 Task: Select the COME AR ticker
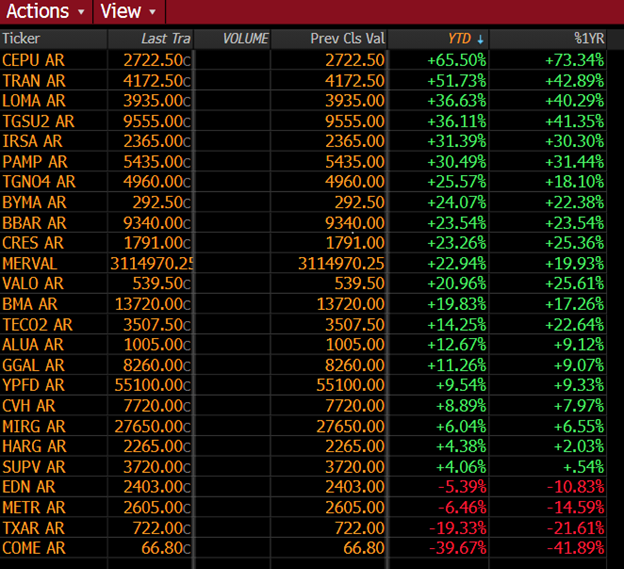[x=33, y=548]
